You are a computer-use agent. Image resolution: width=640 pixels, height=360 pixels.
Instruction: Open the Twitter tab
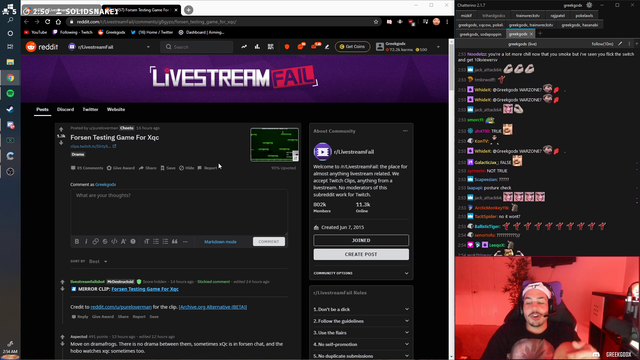coord(90,109)
